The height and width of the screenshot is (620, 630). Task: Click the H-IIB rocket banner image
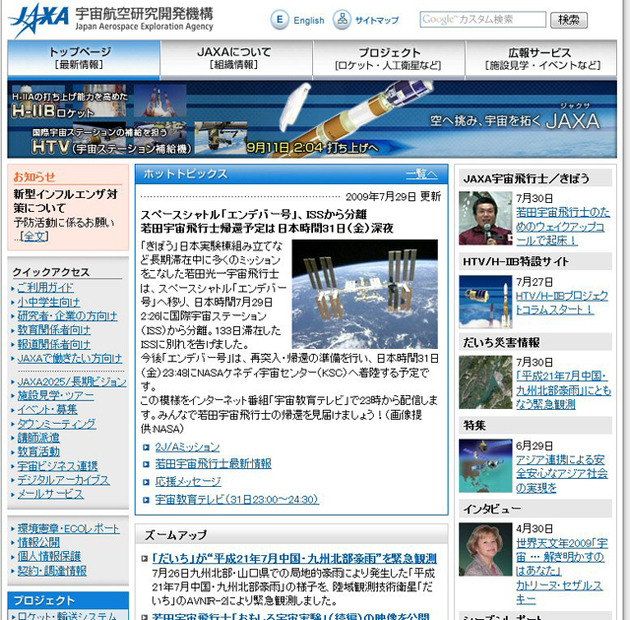pos(312,119)
